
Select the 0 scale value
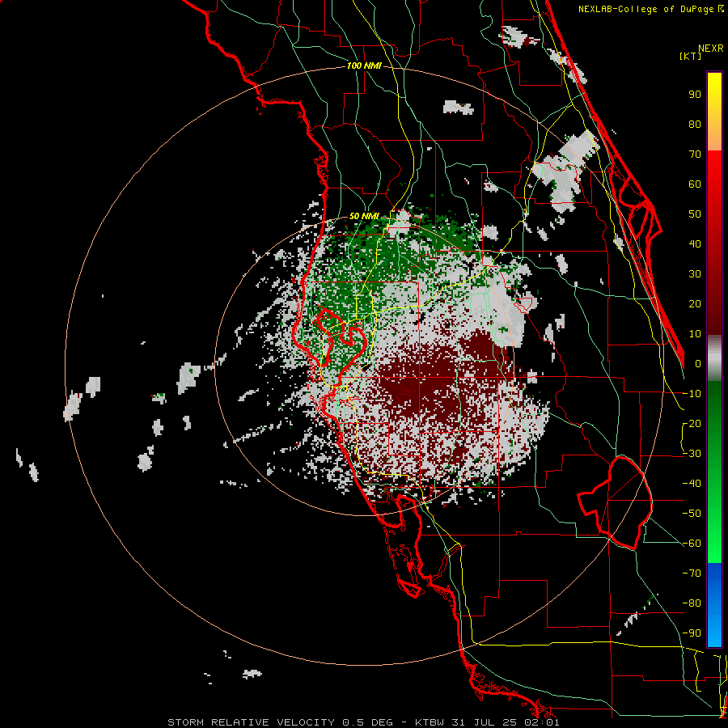click(698, 364)
